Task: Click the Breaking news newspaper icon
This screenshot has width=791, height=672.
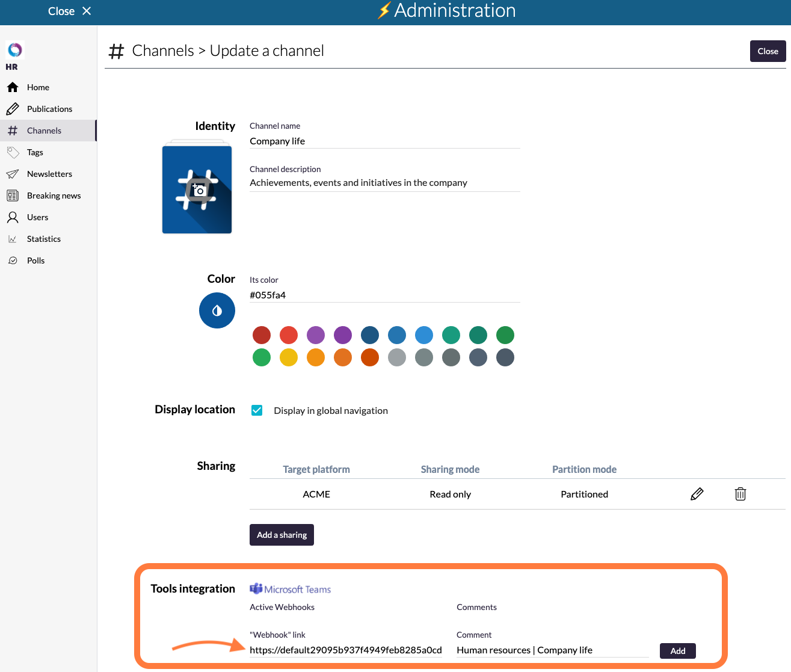Action: click(13, 196)
